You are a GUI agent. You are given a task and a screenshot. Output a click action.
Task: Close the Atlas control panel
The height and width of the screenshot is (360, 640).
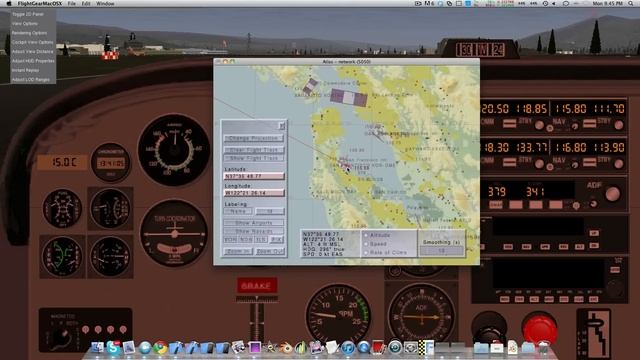(282, 126)
